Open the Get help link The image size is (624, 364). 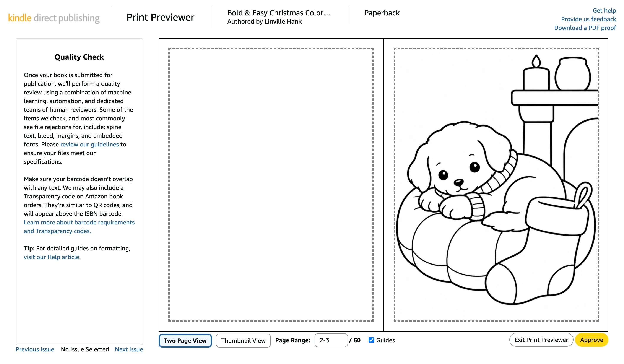(604, 10)
